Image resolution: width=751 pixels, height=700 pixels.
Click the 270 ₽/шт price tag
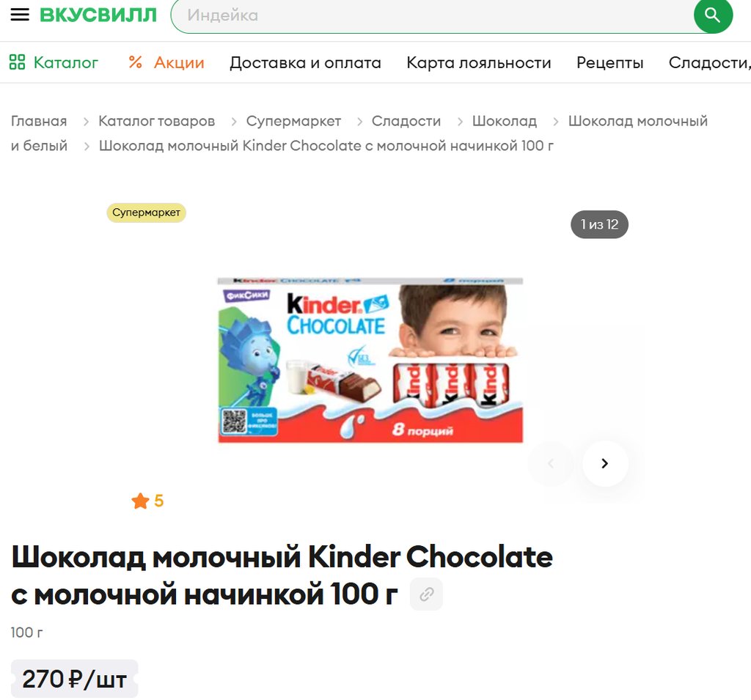[74, 679]
